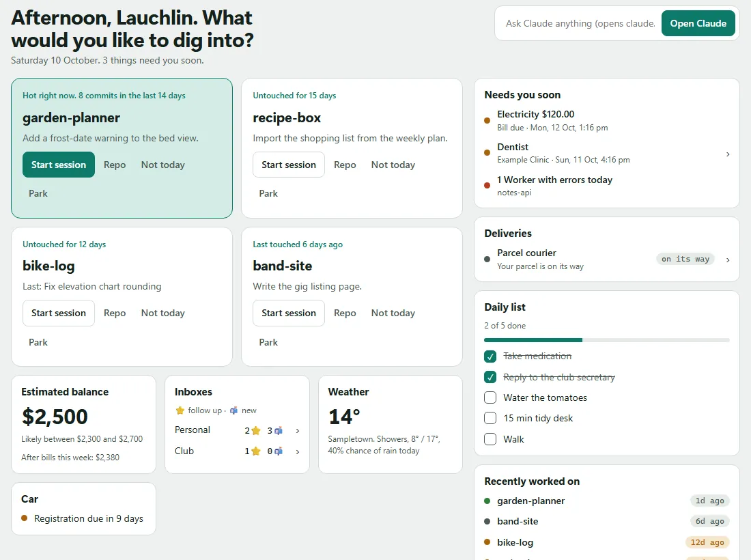
Task: Click the orange dot beside Registration due
Action: click(x=25, y=518)
